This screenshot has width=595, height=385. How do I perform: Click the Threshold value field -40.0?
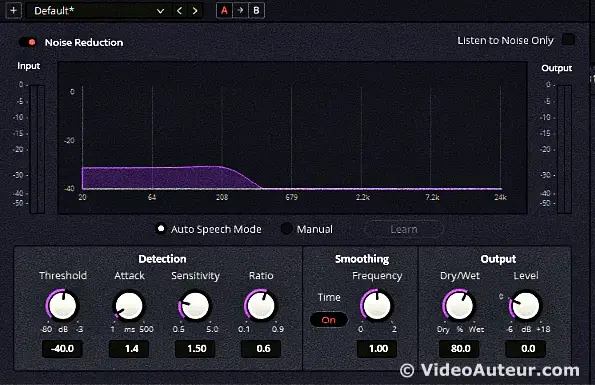[x=62, y=349]
